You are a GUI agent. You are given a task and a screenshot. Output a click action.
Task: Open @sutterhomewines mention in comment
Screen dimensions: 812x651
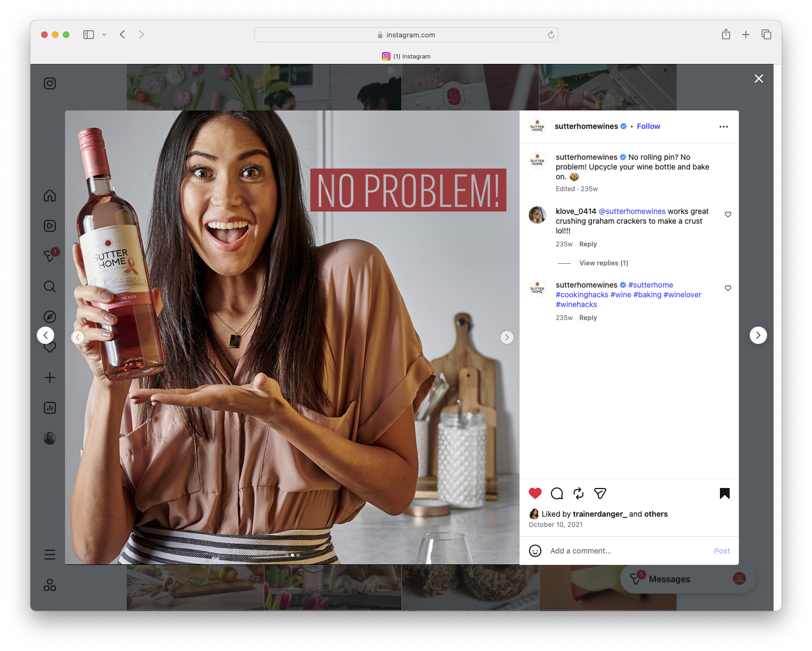[x=632, y=211]
